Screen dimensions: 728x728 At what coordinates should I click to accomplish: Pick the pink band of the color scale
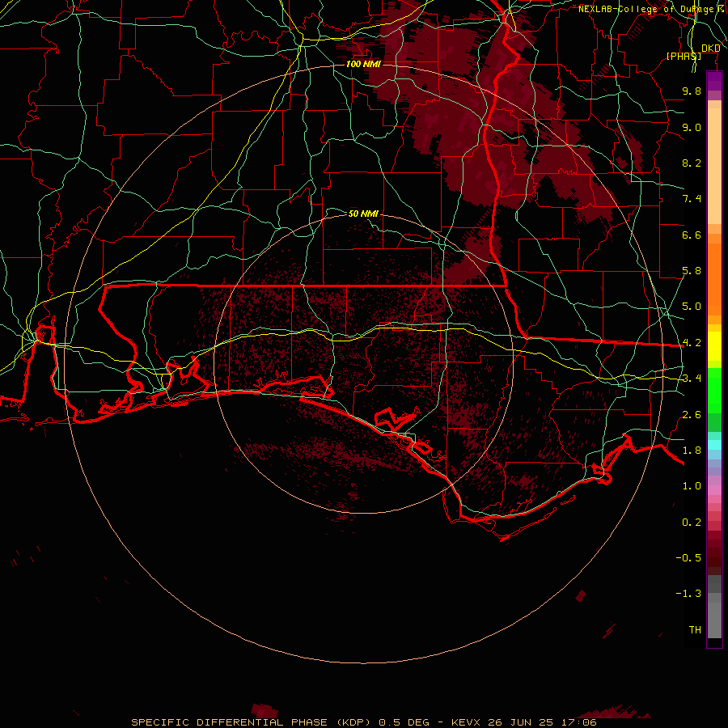tap(714, 490)
